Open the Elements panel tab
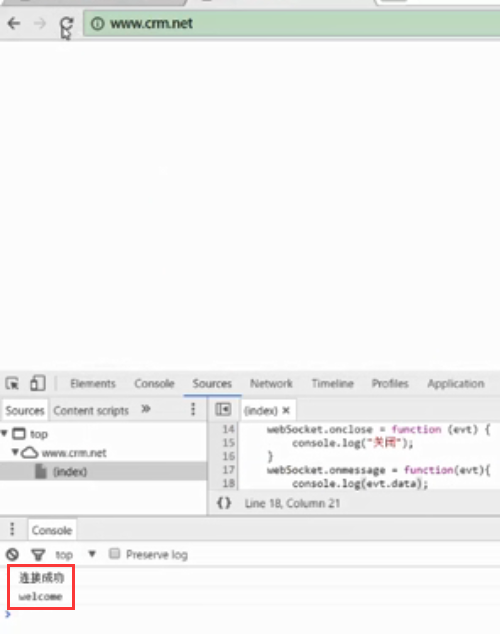Image resolution: width=500 pixels, height=634 pixels. tap(93, 383)
